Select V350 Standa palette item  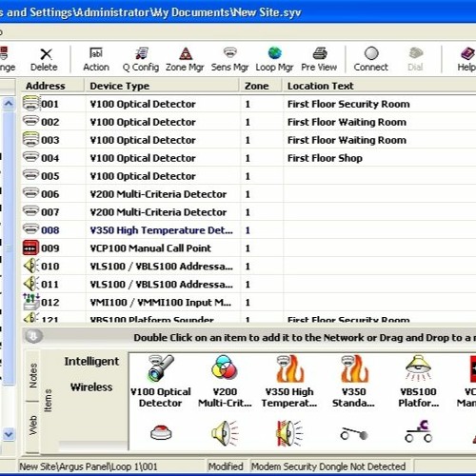354,381
